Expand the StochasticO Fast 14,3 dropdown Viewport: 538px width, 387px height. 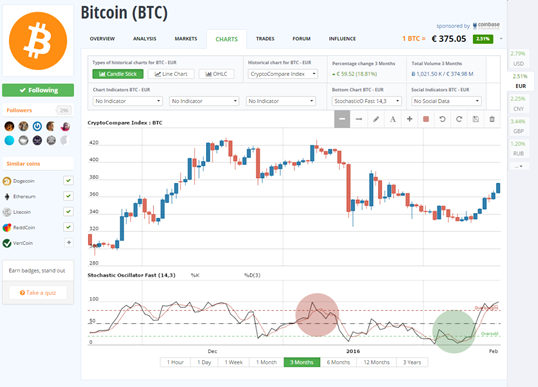[x=366, y=101]
